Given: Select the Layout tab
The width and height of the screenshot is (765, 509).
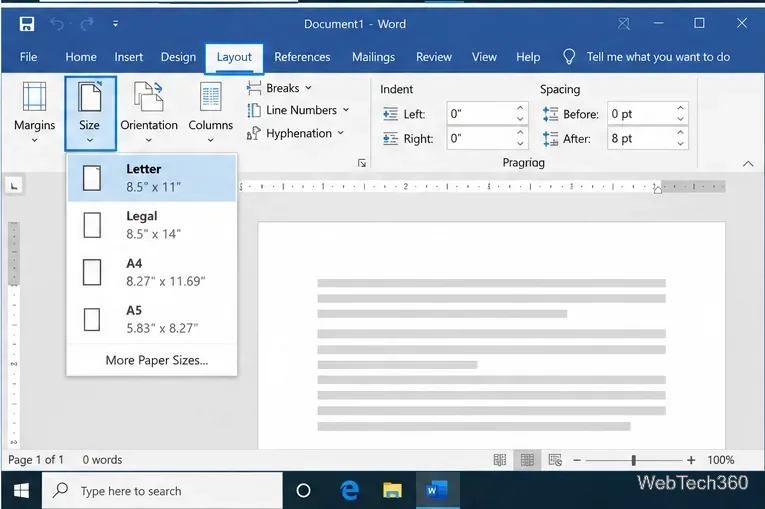Looking at the screenshot, I should pos(234,58).
